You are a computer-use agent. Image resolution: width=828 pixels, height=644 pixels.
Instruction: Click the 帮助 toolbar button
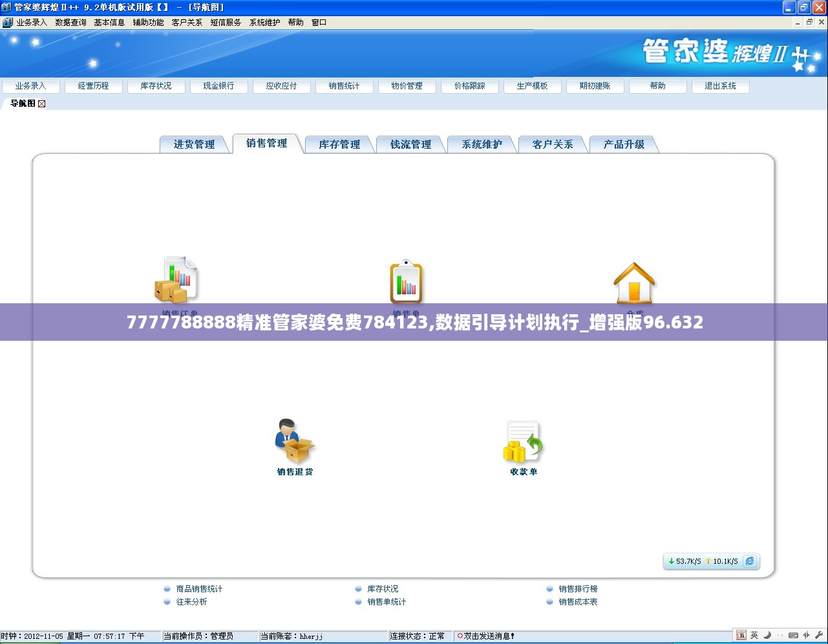[x=658, y=86]
